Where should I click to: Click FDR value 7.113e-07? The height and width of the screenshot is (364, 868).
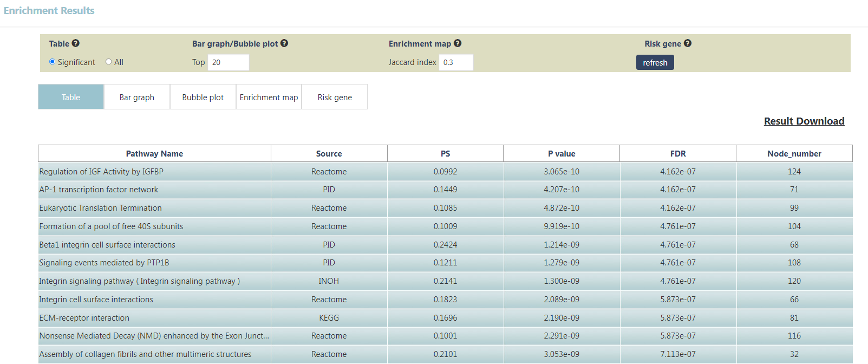coord(678,354)
